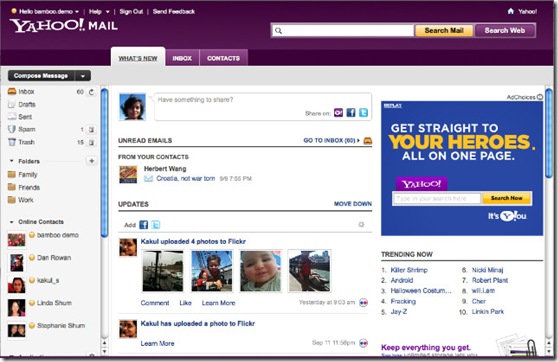558x362 pixels.
Task: Click AdChoices info icon
Action: click(x=540, y=97)
